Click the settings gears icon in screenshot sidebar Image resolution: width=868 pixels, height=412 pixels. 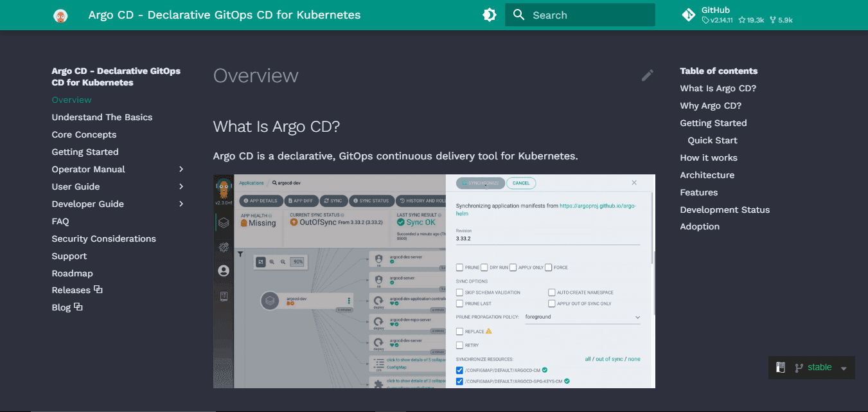tap(224, 247)
